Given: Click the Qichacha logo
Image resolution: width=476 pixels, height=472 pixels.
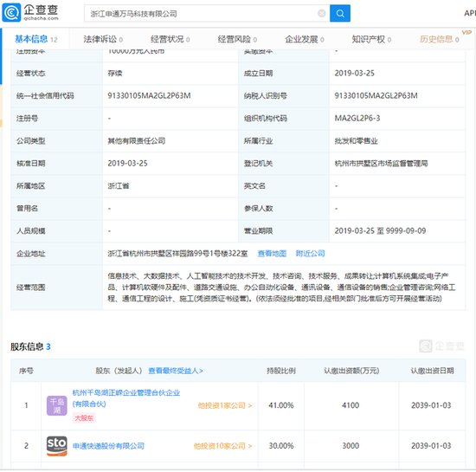Looking at the screenshot, I should pyautogui.click(x=30, y=12).
